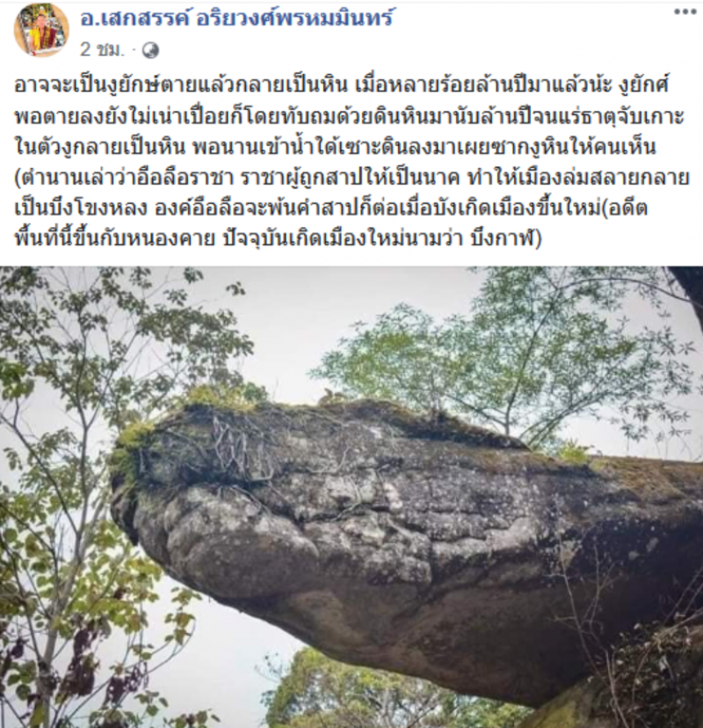
Task: Open the snake-shaped rock photo
Action: pos(351,497)
